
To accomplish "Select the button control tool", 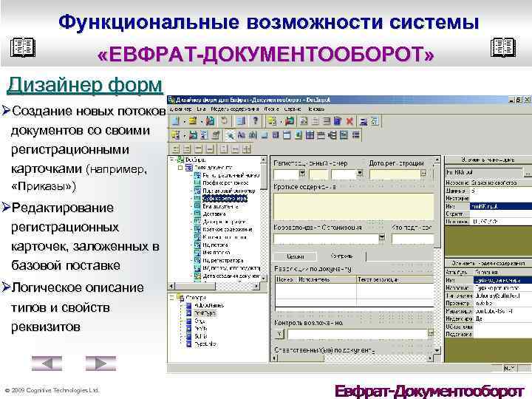I will 265,135.
